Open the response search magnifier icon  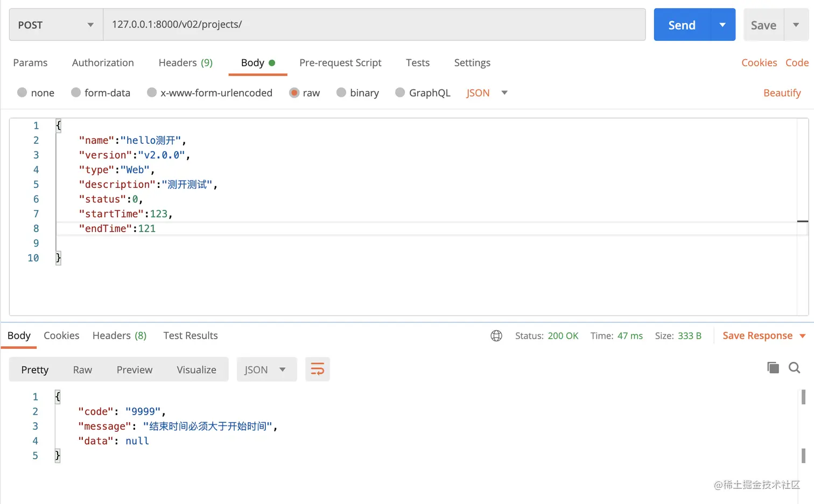point(794,368)
